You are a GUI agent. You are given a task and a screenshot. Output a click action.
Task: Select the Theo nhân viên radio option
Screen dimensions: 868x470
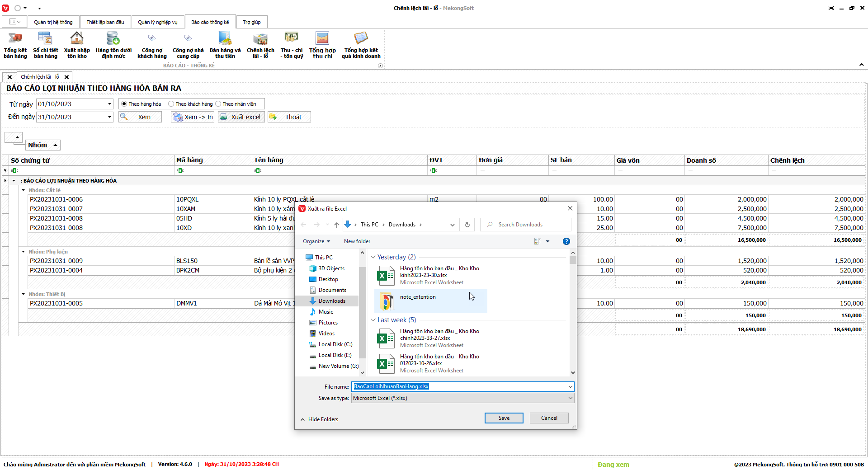coord(218,104)
